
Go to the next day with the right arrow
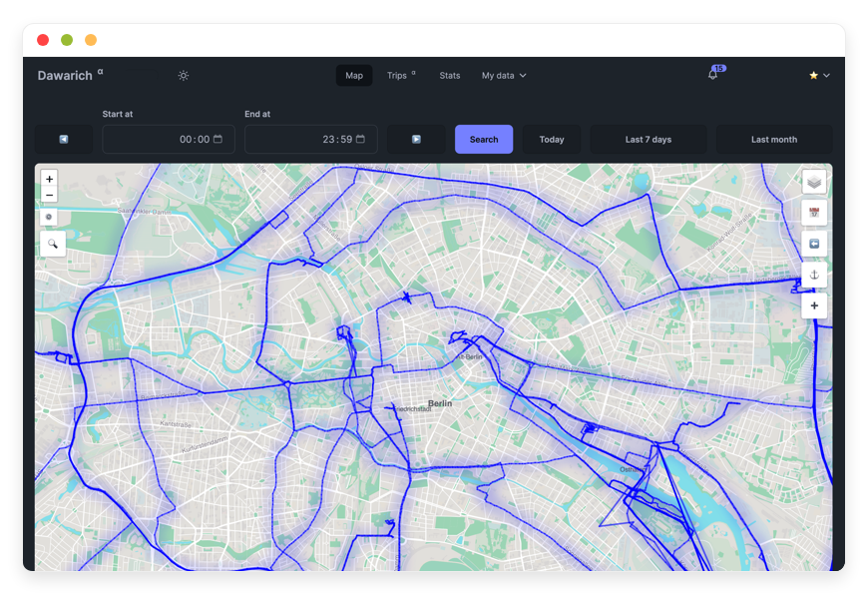point(416,139)
